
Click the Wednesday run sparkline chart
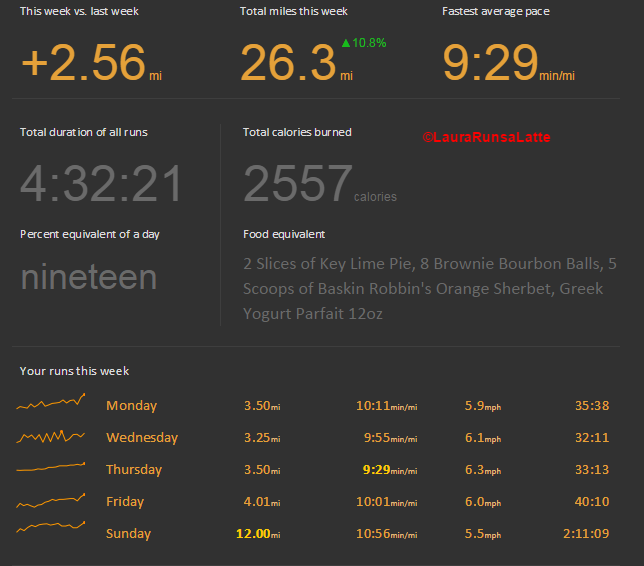point(50,437)
